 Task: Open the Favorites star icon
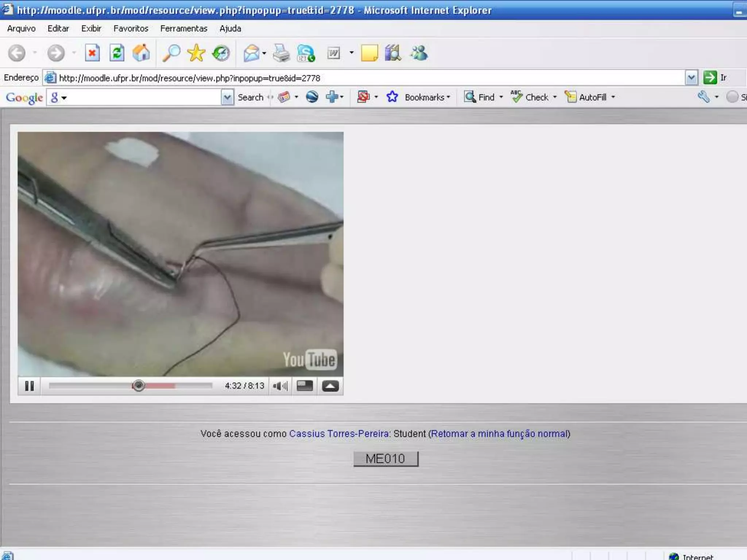pos(196,53)
